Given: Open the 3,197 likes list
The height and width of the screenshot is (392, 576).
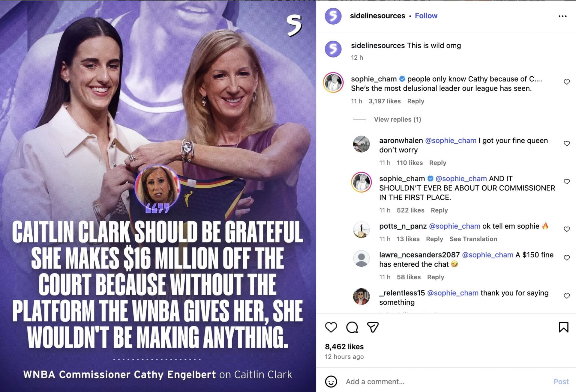Looking at the screenshot, I should (x=384, y=101).
